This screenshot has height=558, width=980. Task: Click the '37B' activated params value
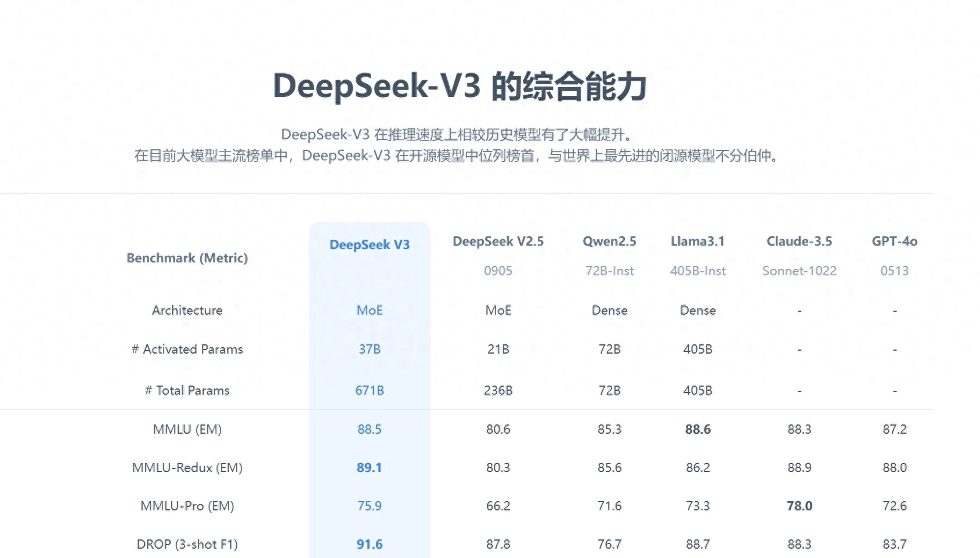coord(370,349)
